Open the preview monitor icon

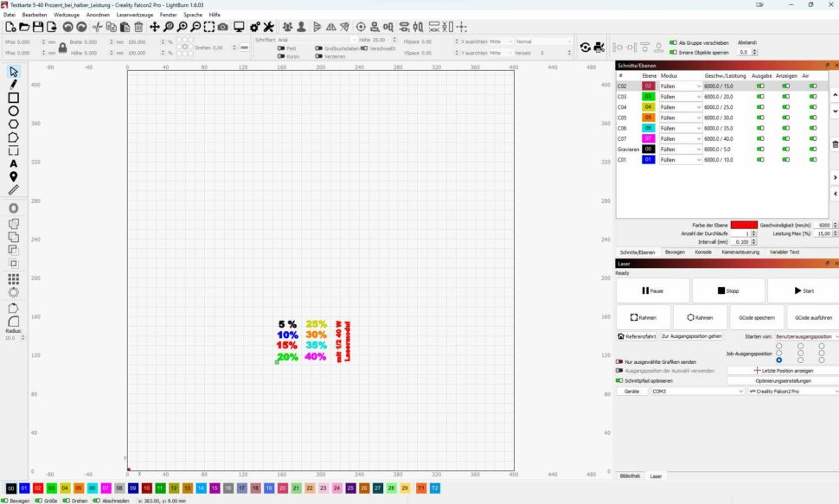[240, 27]
